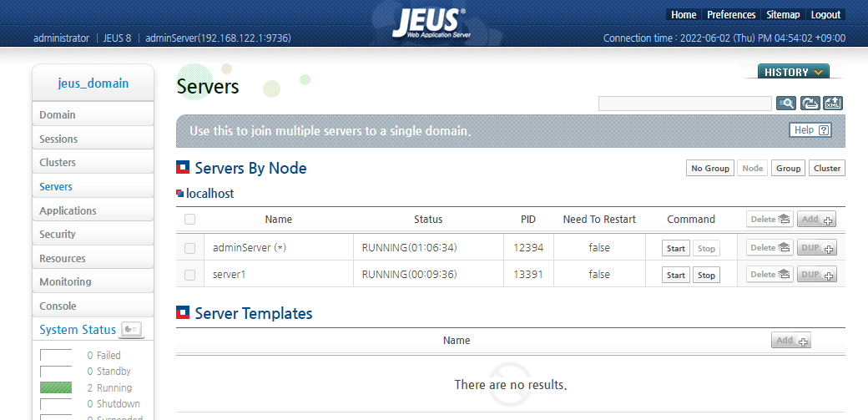The image size is (868, 420).
Task: Click the '0 Standby' status entry
Action: tap(109, 372)
